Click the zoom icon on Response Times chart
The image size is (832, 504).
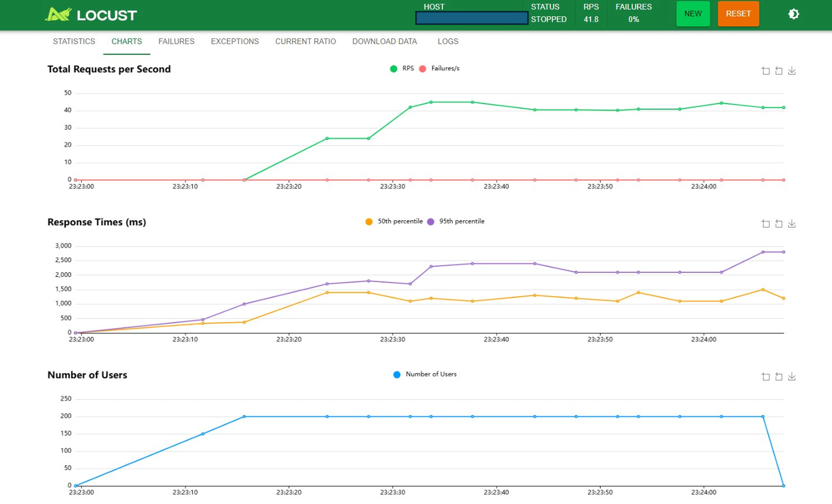pyautogui.click(x=766, y=223)
